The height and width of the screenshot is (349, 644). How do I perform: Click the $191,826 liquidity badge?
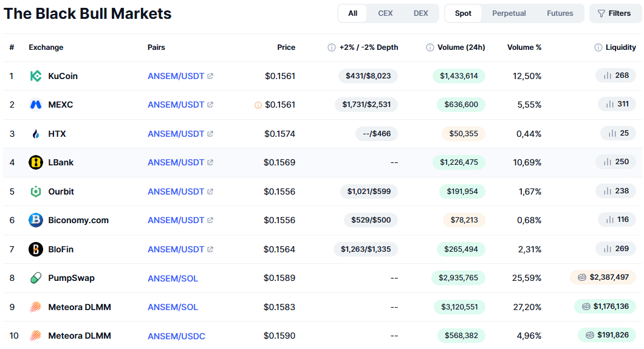coord(607,335)
